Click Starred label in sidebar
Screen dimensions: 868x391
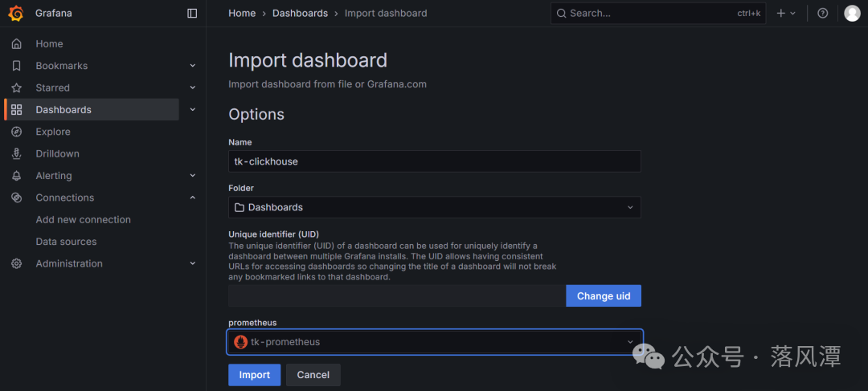[x=52, y=88]
